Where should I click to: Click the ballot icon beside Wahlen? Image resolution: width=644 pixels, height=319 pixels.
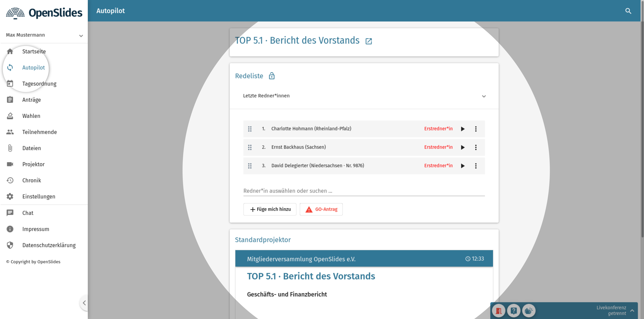click(x=10, y=116)
